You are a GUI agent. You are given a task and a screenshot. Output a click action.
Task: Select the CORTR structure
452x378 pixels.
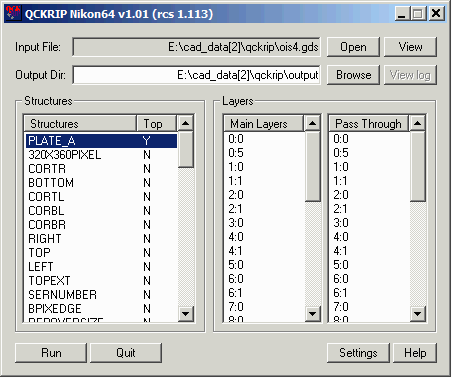(101, 169)
